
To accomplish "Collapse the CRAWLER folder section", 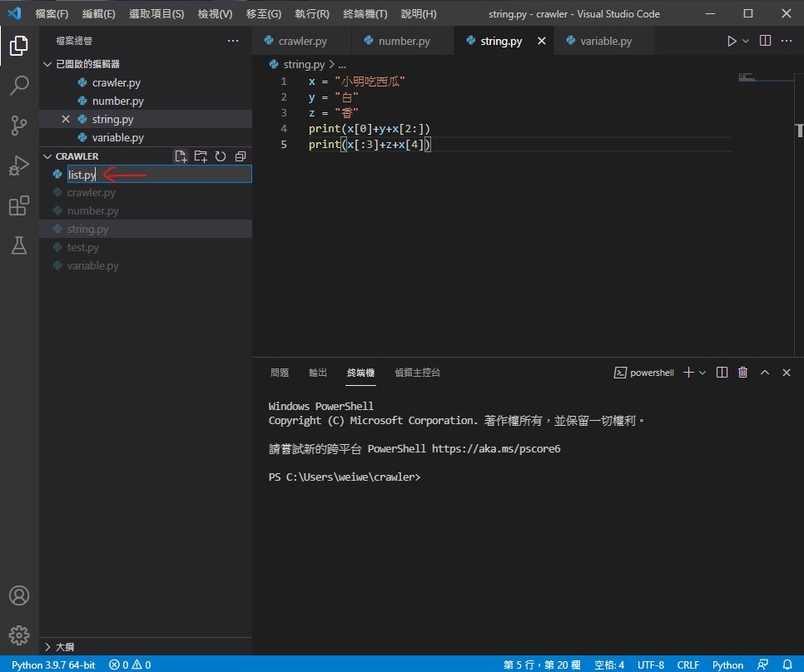I will pyautogui.click(x=47, y=156).
